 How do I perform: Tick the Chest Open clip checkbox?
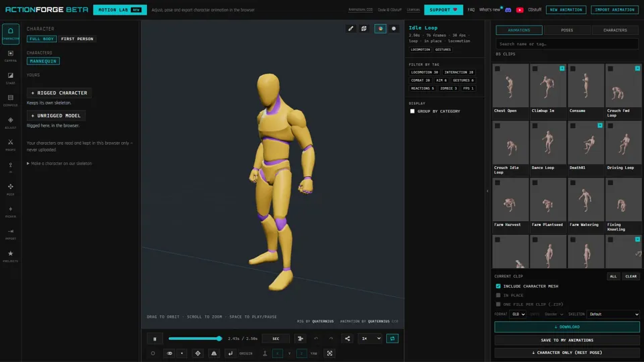[497, 68]
